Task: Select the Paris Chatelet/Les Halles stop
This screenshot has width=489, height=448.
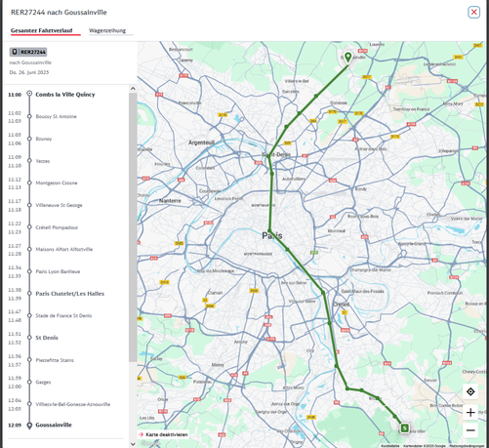Action: [x=69, y=294]
